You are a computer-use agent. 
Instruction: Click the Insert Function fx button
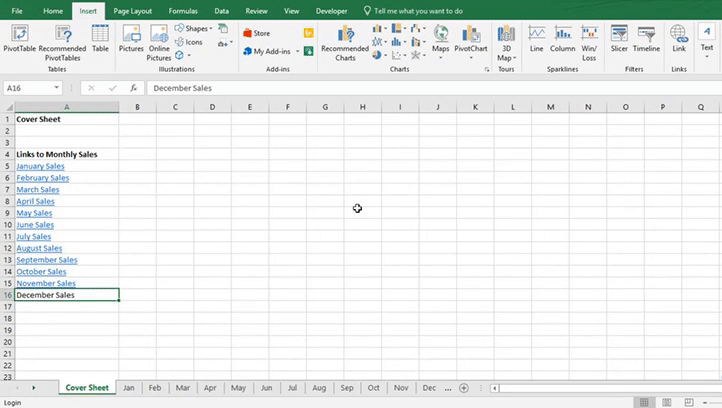tap(133, 88)
